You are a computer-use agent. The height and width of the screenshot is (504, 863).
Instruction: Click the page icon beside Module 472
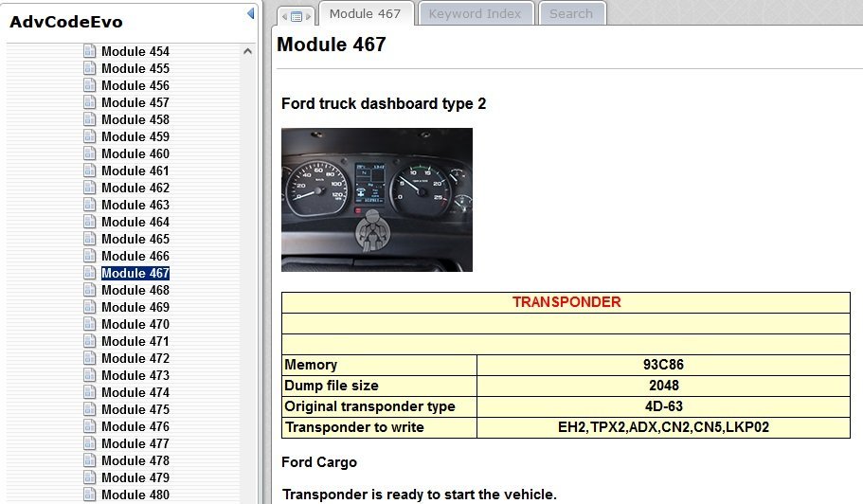(90, 358)
